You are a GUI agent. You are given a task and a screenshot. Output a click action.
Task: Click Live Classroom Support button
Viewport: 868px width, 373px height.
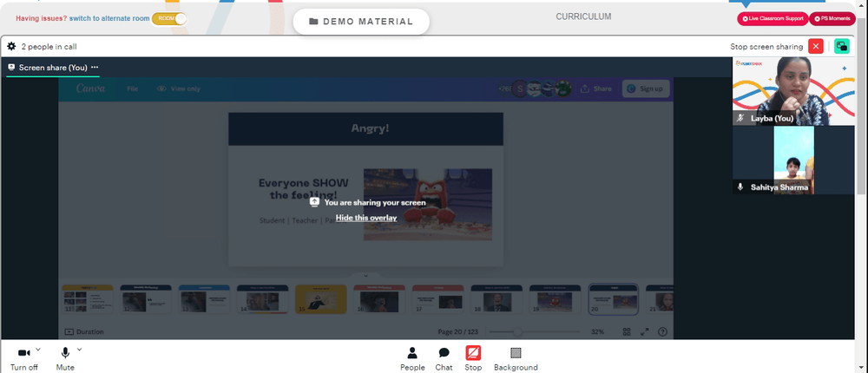click(773, 18)
